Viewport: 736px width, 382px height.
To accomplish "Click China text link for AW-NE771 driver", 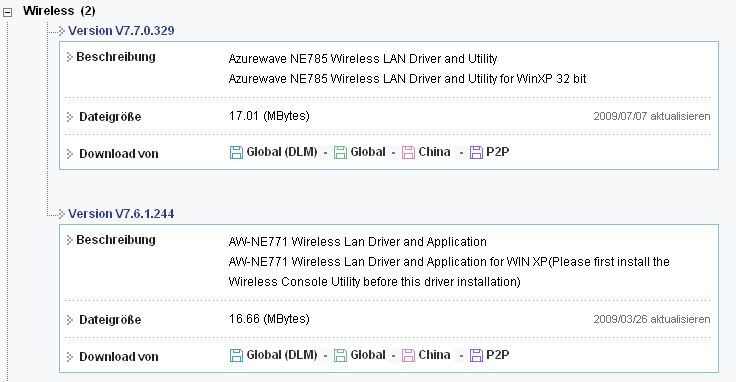I will (434, 355).
